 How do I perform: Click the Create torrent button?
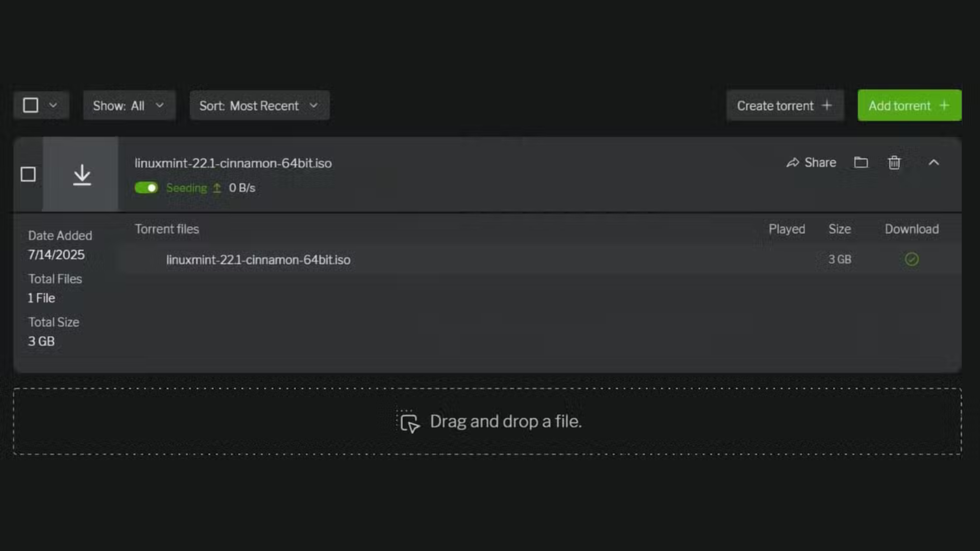click(x=775, y=106)
